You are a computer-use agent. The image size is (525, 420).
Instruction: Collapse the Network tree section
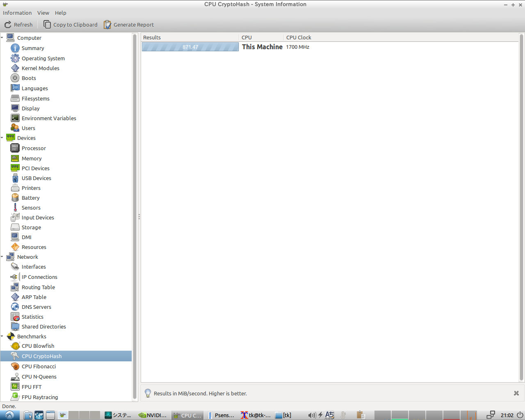(x=2, y=257)
